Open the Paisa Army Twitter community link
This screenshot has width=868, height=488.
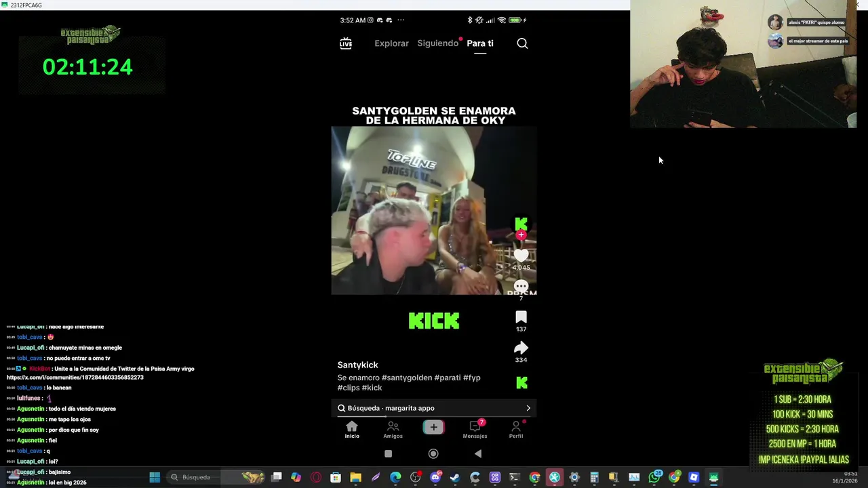coord(75,377)
